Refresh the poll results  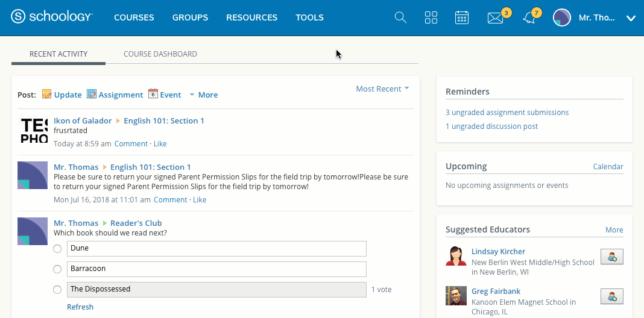(x=80, y=307)
